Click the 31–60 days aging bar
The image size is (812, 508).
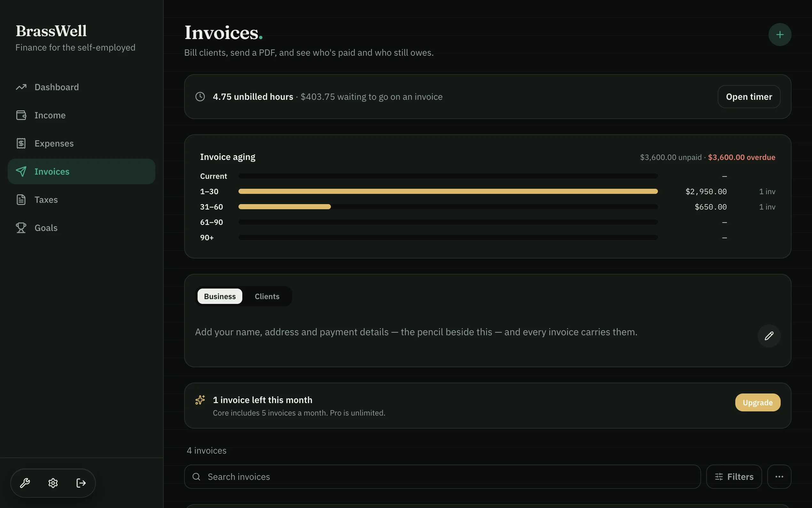pyautogui.click(x=284, y=207)
